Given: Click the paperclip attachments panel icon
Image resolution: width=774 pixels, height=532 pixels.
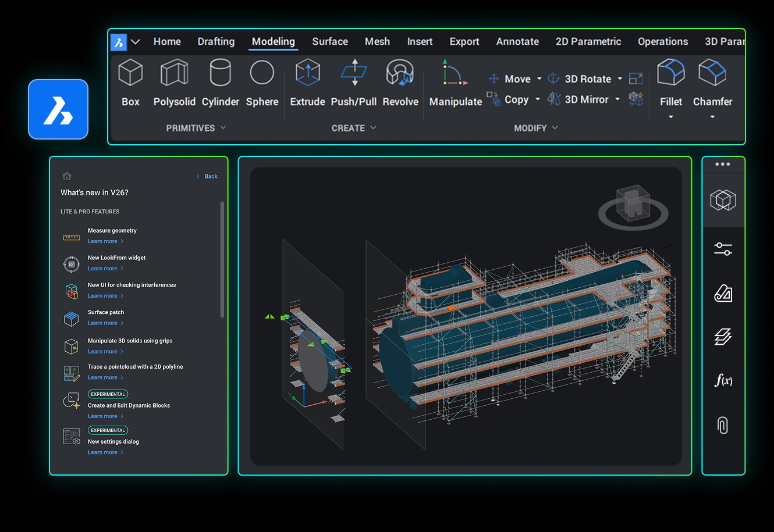Looking at the screenshot, I should click(723, 425).
